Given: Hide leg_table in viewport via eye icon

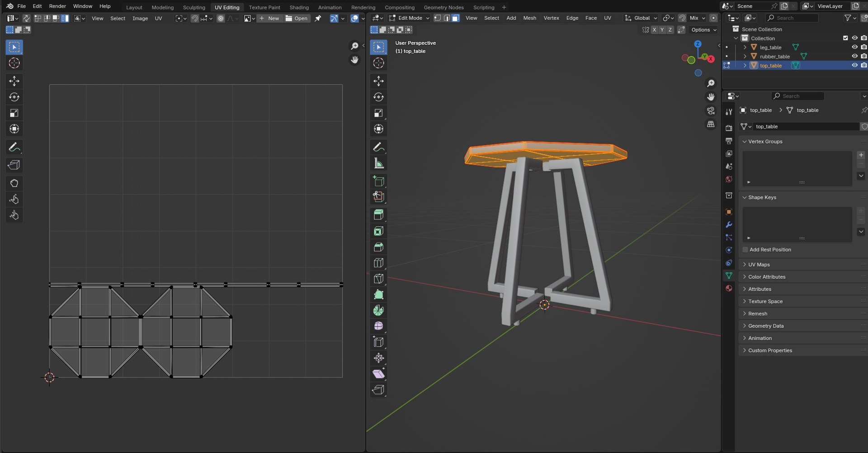Looking at the screenshot, I should pos(854,47).
